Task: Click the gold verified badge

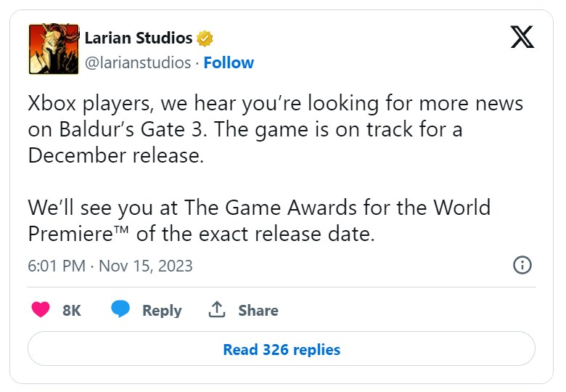Action: [205, 38]
